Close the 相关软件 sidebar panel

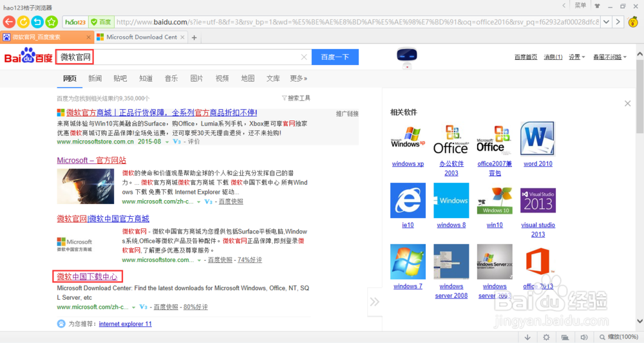point(627,104)
